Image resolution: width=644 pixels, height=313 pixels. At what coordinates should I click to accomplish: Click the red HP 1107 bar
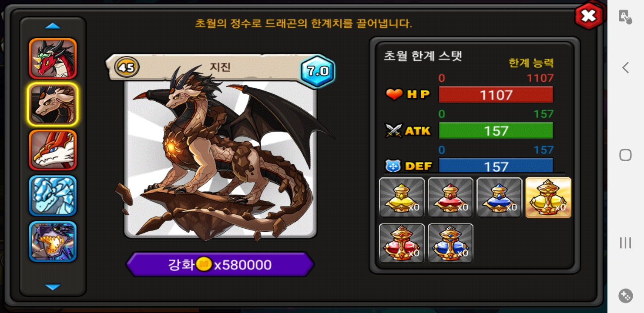click(x=496, y=95)
